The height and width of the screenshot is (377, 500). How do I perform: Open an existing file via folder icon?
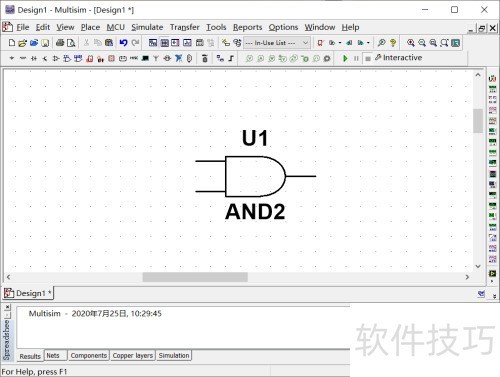click(x=22, y=43)
